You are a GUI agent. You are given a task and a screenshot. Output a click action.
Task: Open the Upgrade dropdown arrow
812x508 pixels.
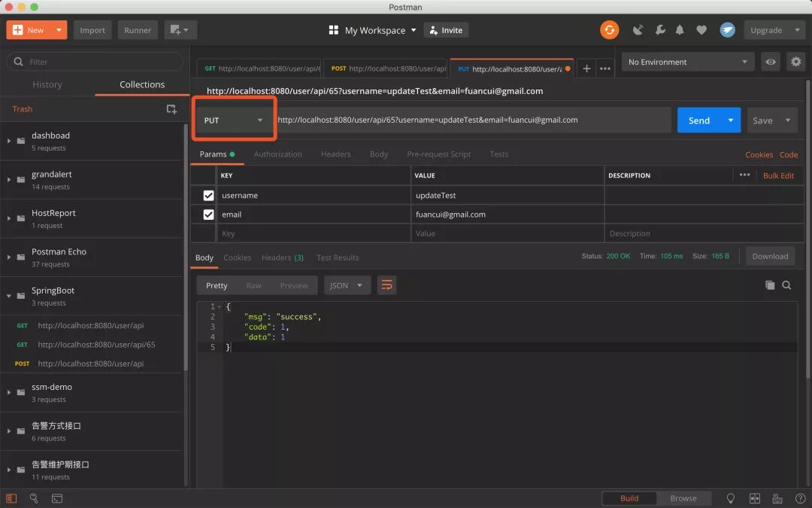pyautogui.click(x=797, y=30)
